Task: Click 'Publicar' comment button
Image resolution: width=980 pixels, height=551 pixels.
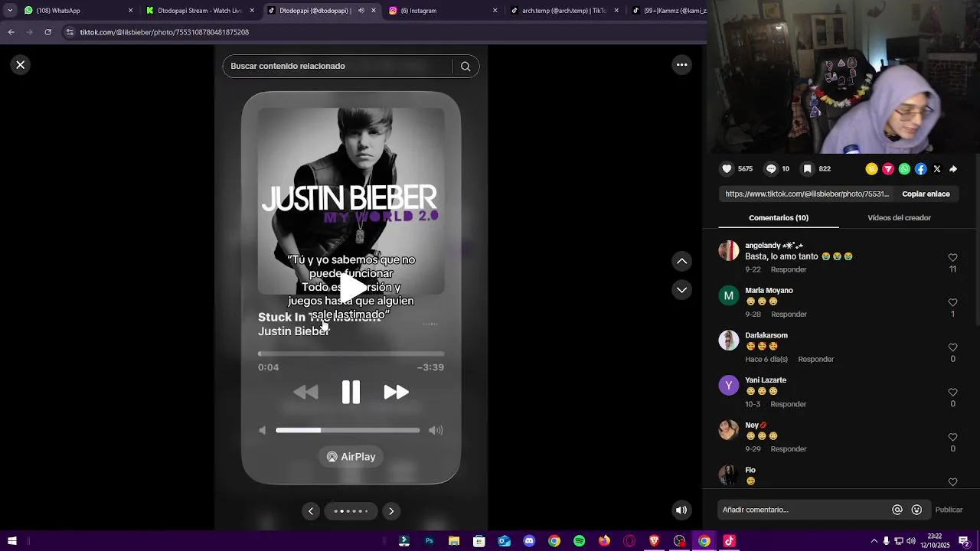Action: point(949,510)
